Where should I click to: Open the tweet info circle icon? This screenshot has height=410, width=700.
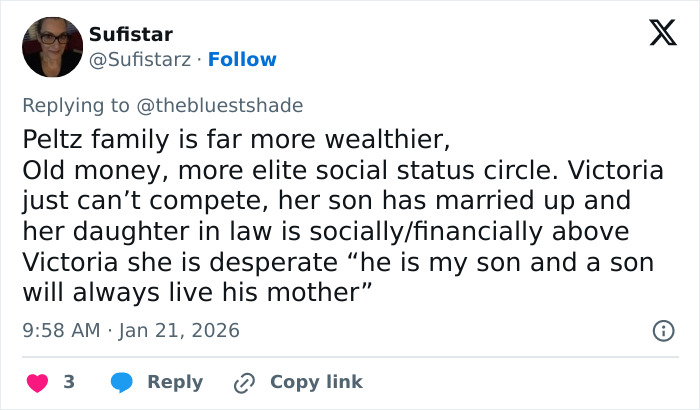(662, 330)
